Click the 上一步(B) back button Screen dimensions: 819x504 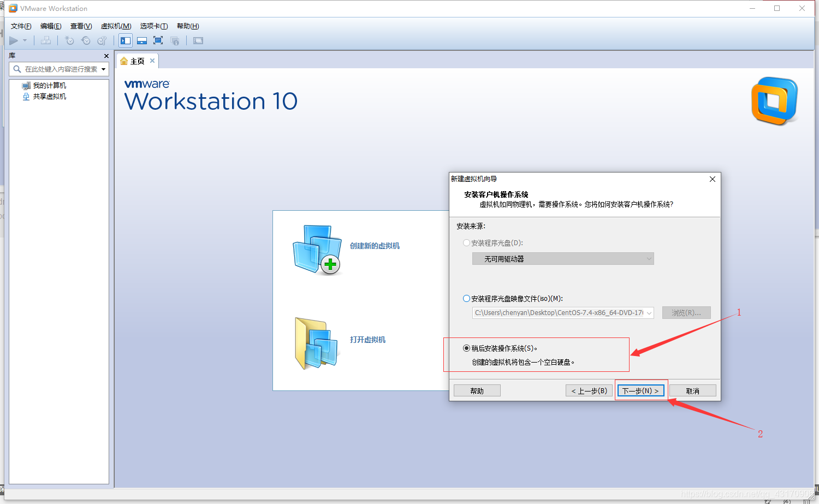point(589,391)
